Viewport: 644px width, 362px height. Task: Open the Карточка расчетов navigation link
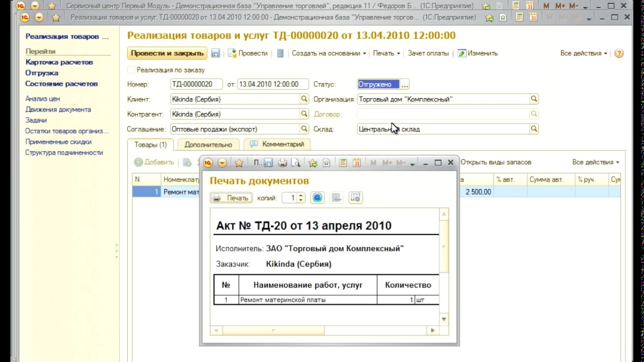click(x=59, y=62)
